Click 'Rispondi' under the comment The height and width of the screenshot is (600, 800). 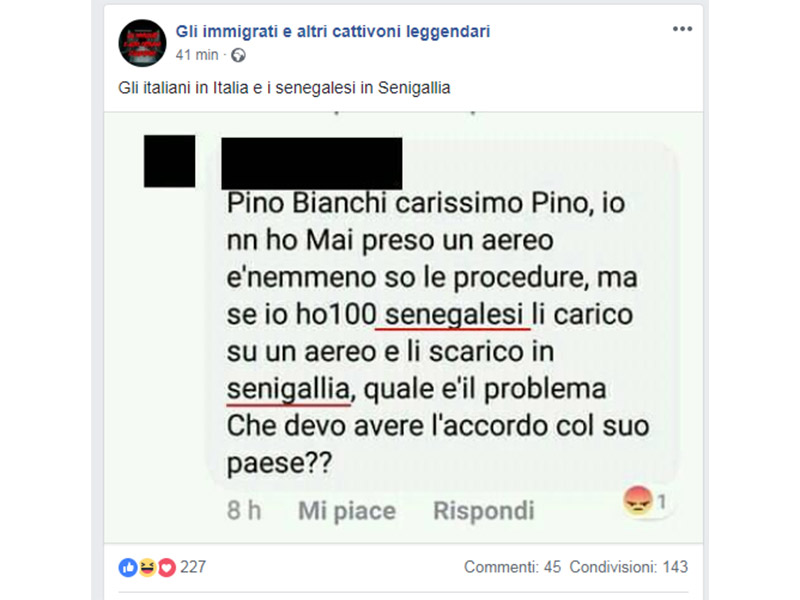pos(484,511)
